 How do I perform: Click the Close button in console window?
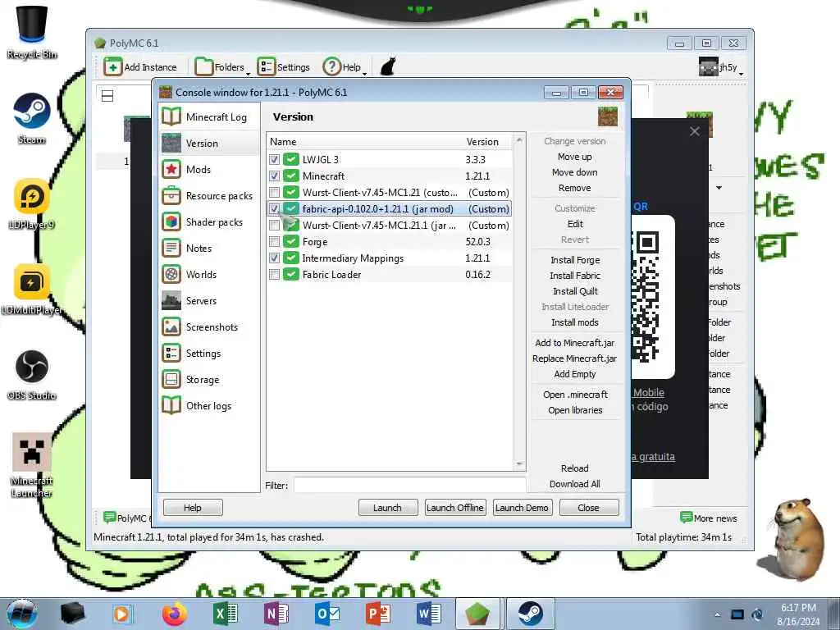coord(588,507)
